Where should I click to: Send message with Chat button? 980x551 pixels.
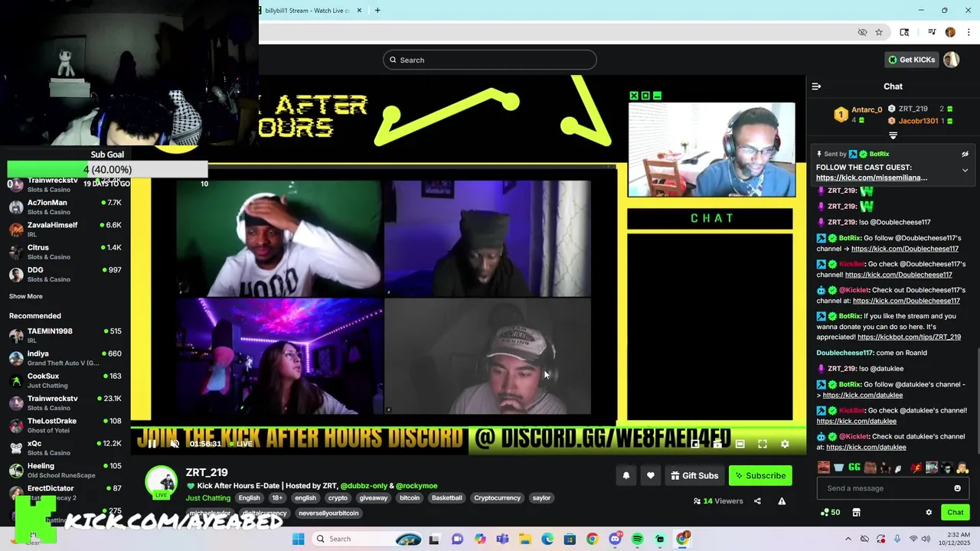[955, 513]
